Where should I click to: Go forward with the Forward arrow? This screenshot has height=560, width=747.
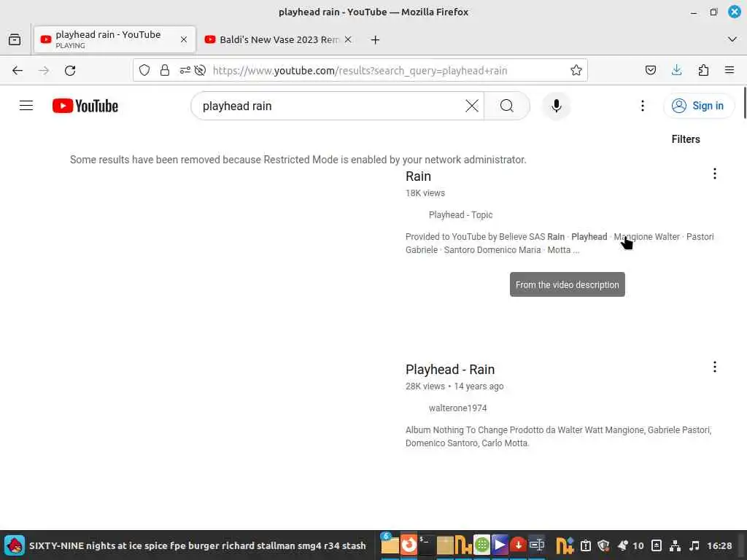click(44, 71)
